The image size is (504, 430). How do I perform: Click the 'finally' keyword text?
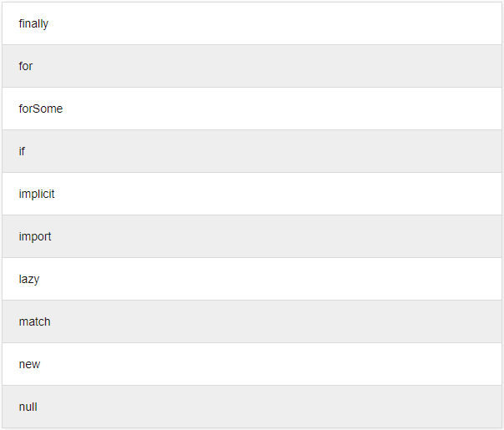tap(33, 23)
